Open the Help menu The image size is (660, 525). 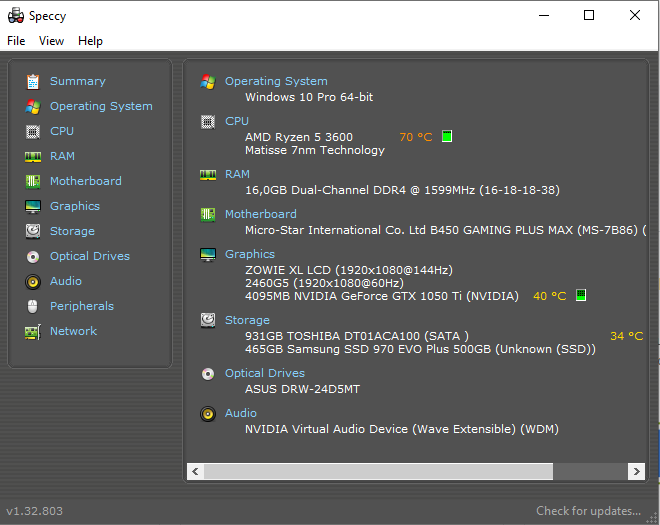tap(90, 41)
